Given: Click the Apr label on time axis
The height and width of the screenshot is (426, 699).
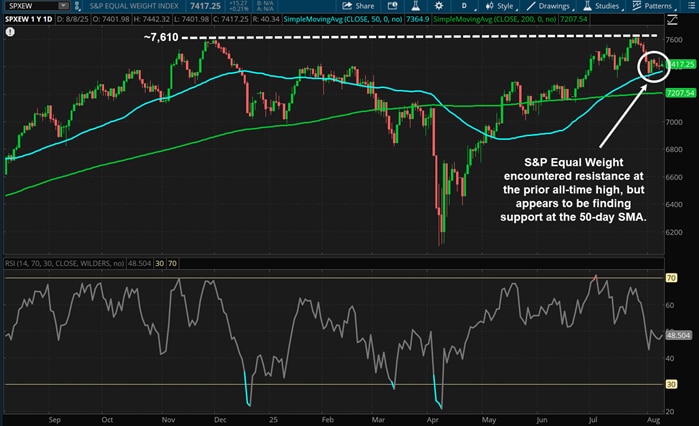Looking at the screenshot, I should click(433, 420).
